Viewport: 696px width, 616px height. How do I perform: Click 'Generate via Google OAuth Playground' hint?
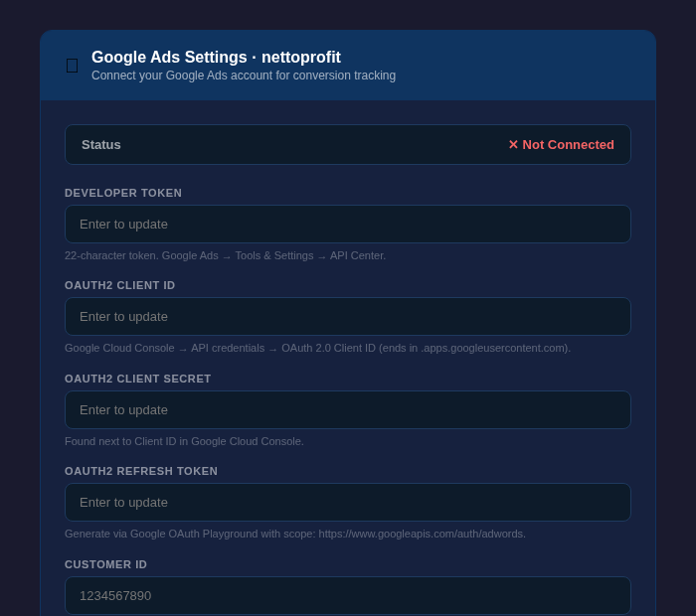click(x=295, y=534)
